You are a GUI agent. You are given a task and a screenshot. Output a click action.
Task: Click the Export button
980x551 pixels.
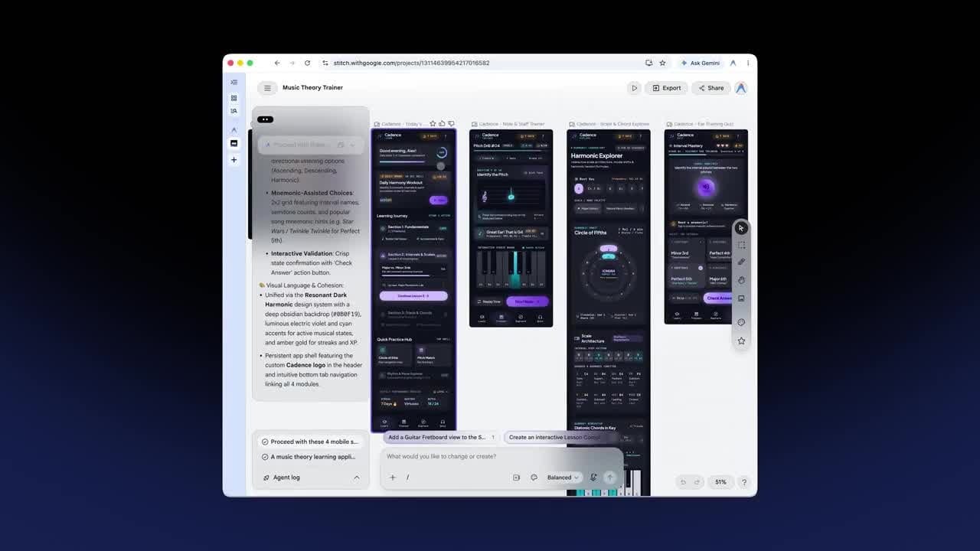666,88
